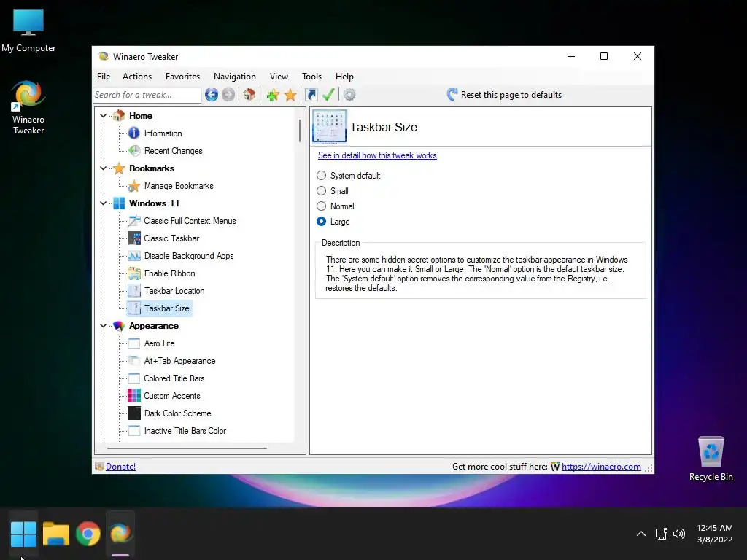Open the Help menu
The width and height of the screenshot is (747, 560).
(x=344, y=77)
